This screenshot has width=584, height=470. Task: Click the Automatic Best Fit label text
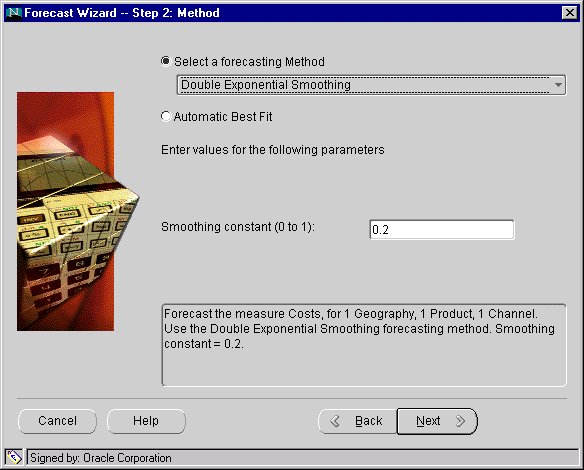tap(223, 117)
